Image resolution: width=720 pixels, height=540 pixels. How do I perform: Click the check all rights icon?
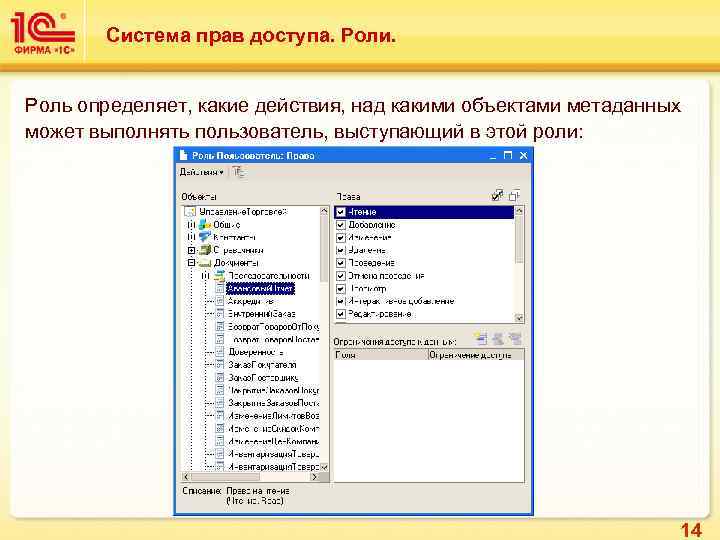pyautogui.click(x=497, y=195)
